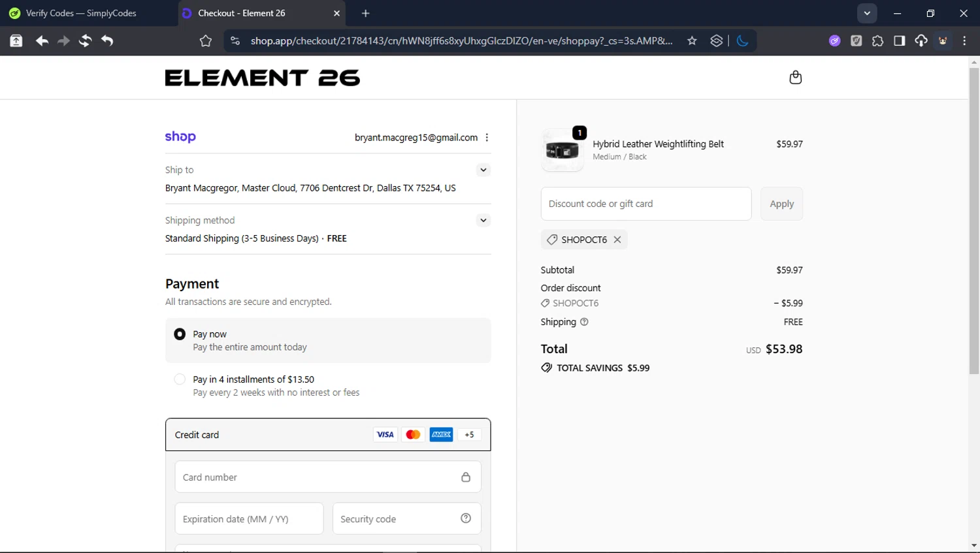Select the Checkout - Element 26 tab
This screenshot has width=980, height=553.
pos(261,13)
